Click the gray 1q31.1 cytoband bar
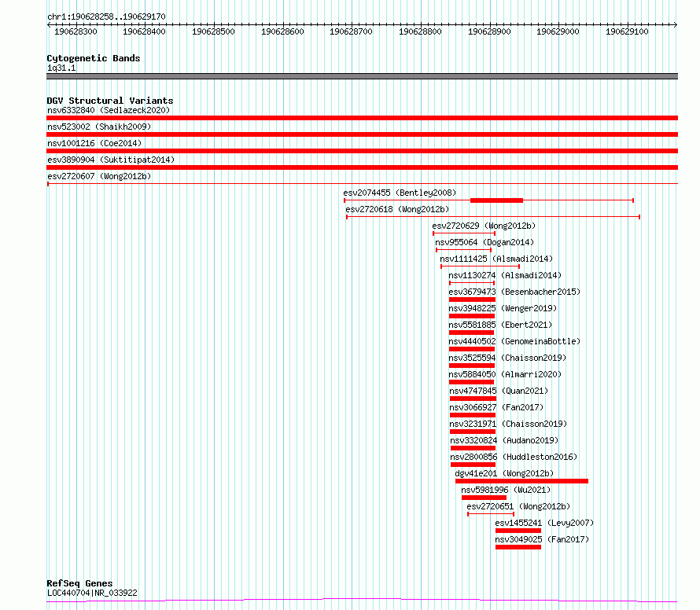The height and width of the screenshot is (610, 700). point(362,76)
